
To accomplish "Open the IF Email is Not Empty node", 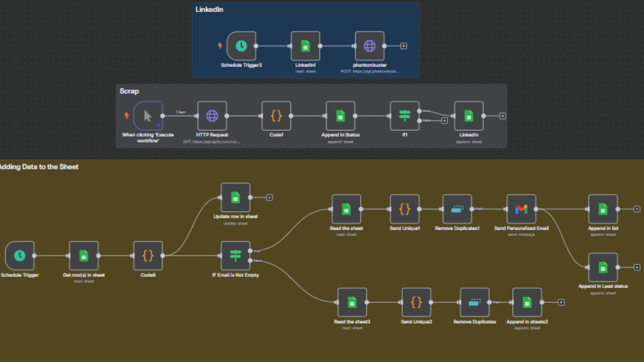I will coord(235,255).
